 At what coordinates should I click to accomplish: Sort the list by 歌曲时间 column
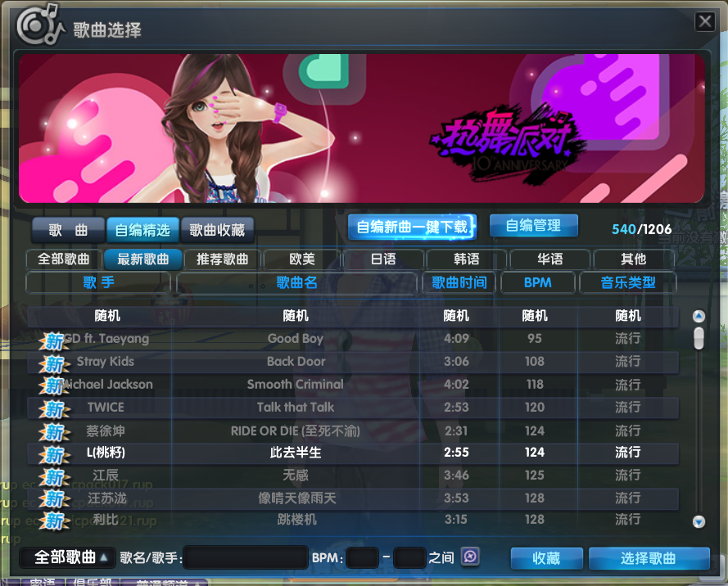(x=459, y=282)
